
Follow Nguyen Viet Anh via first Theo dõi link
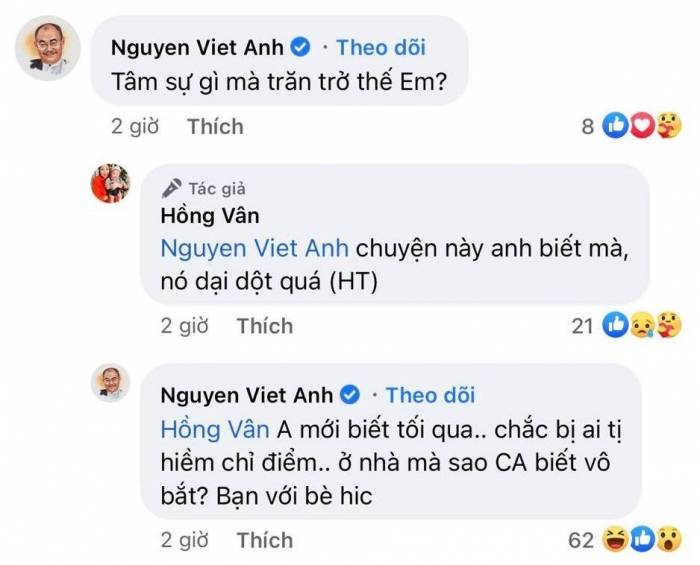(381, 47)
